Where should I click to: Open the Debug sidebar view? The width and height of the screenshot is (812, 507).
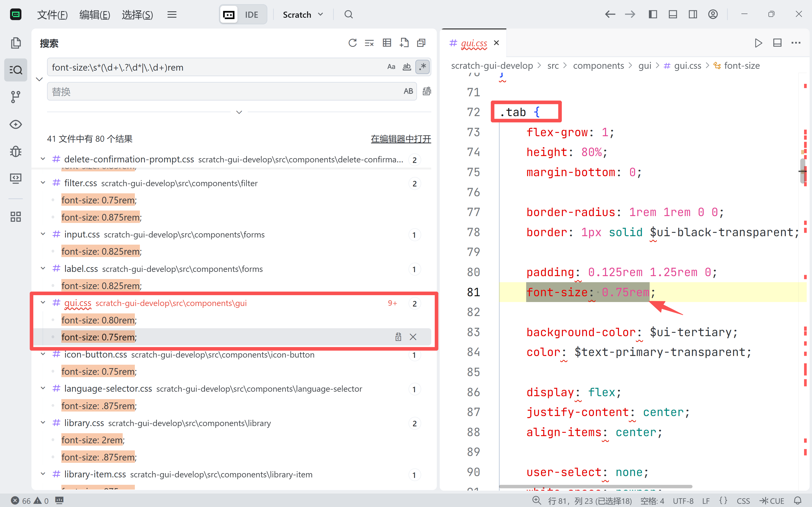pyautogui.click(x=15, y=152)
